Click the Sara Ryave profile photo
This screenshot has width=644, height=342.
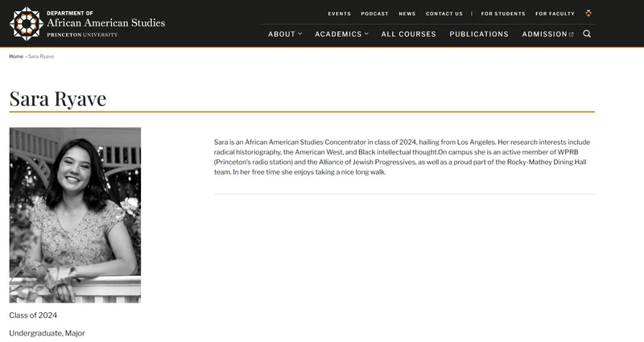coord(75,215)
